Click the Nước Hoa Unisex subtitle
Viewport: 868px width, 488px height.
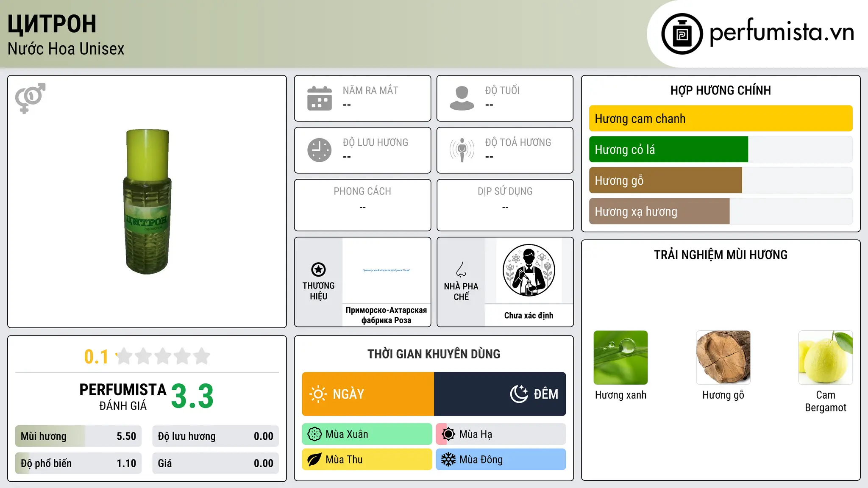pyautogui.click(x=66, y=49)
